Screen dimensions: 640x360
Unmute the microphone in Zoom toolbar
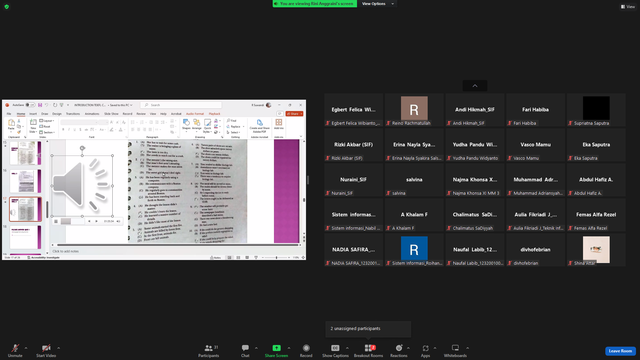tap(15, 351)
